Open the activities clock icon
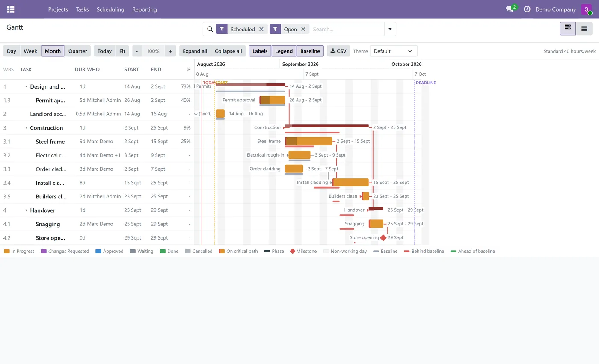 click(527, 9)
